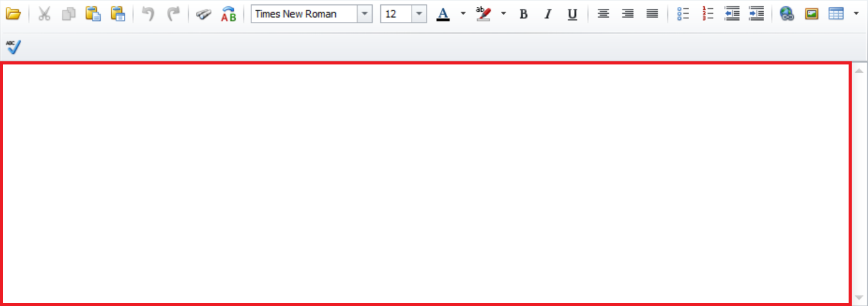Expand the Times New Roman font dropdown
This screenshot has height=306, width=868.
pos(364,14)
